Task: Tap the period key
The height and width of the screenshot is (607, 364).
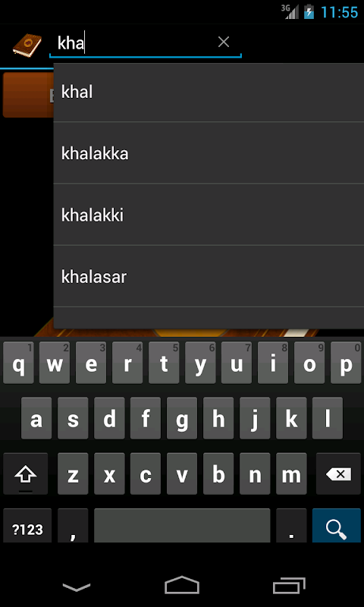Action: pyautogui.click(x=291, y=525)
